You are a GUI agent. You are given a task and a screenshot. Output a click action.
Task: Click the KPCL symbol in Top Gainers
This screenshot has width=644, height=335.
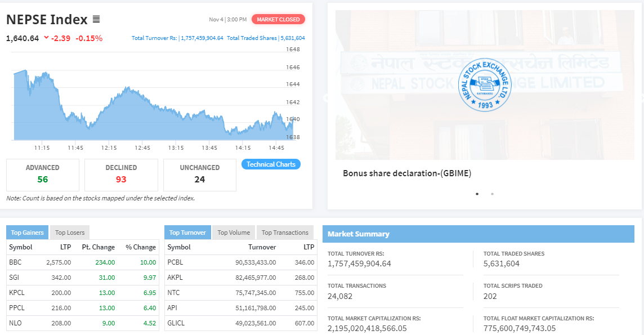(x=17, y=293)
